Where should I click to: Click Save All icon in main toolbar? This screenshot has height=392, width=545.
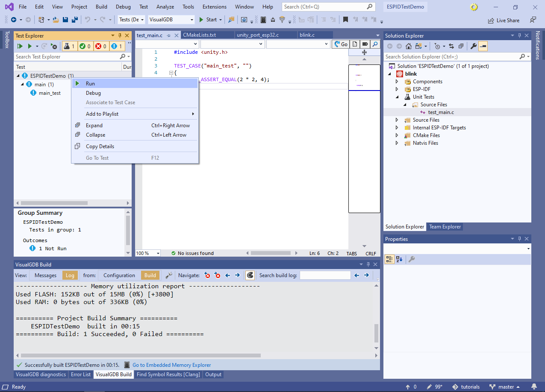pos(74,20)
